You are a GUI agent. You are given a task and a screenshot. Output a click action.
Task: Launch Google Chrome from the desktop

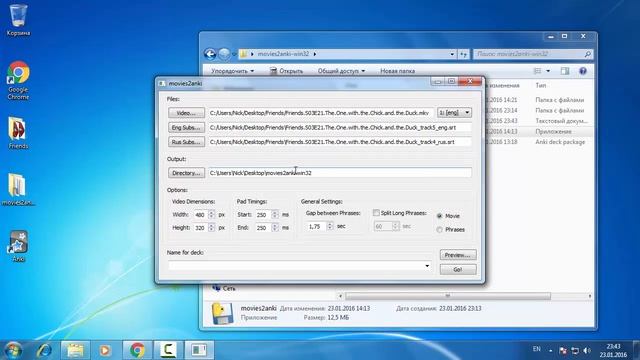tap(18, 80)
